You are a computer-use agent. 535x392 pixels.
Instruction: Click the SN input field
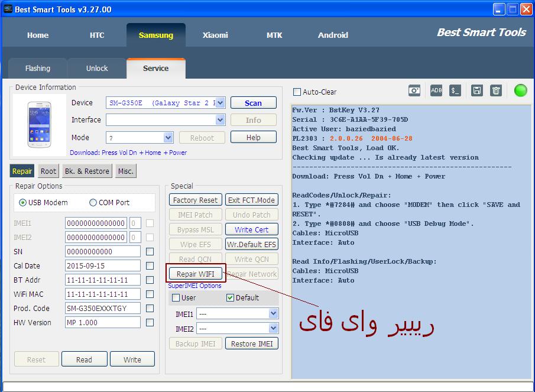coord(103,251)
